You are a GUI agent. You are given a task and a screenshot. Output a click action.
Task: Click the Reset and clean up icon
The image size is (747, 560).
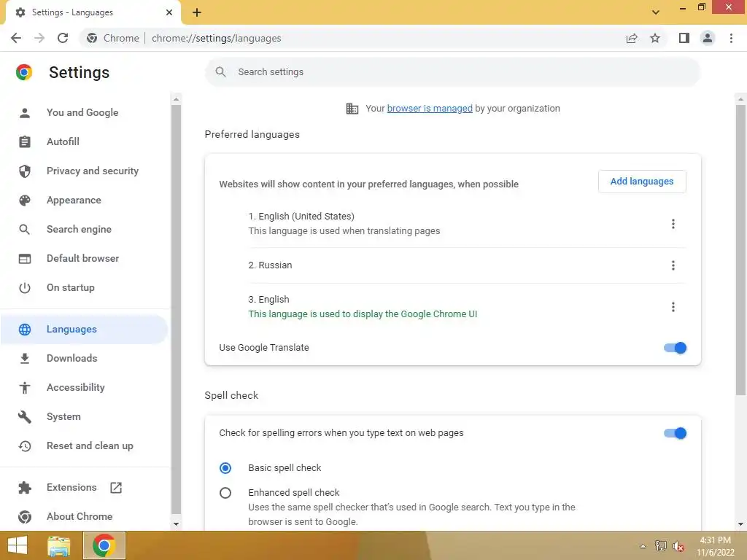[25, 446]
